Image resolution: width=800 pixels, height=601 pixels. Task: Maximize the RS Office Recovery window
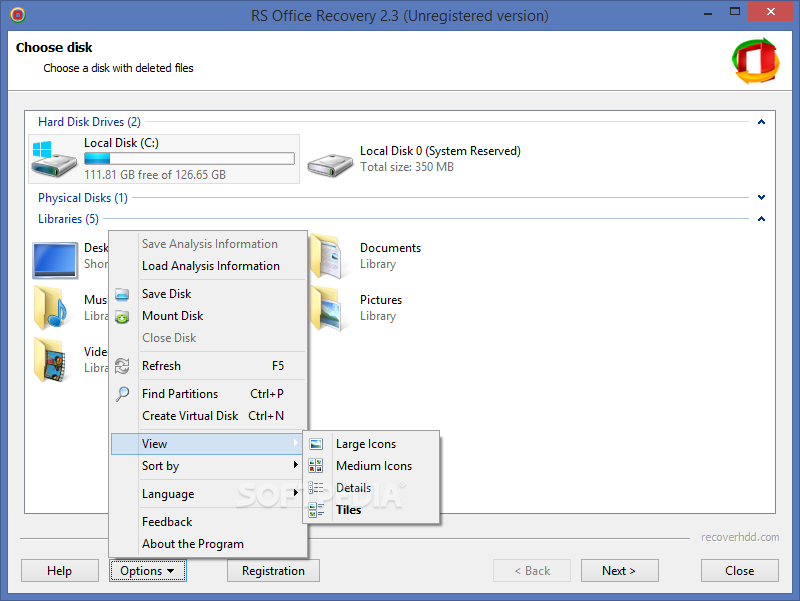point(735,11)
